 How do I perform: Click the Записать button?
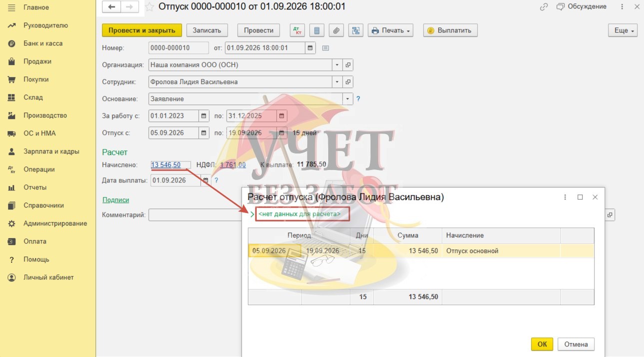point(207,30)
